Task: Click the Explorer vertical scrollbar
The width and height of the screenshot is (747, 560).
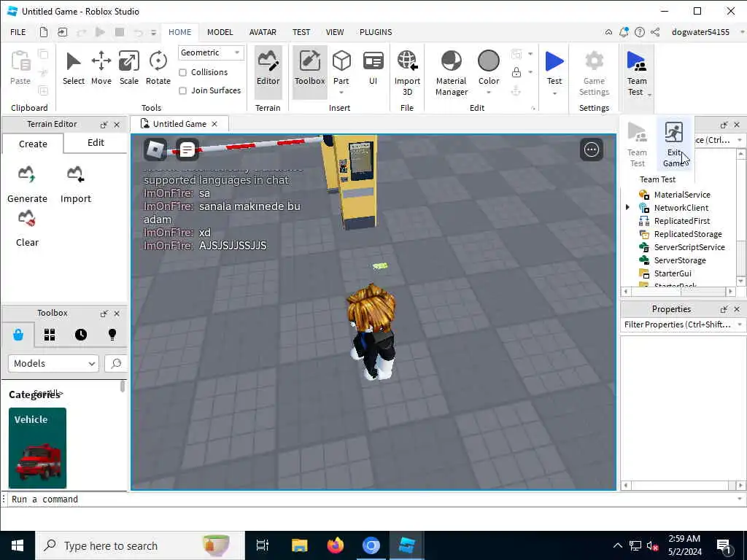Action: [741, 217]
